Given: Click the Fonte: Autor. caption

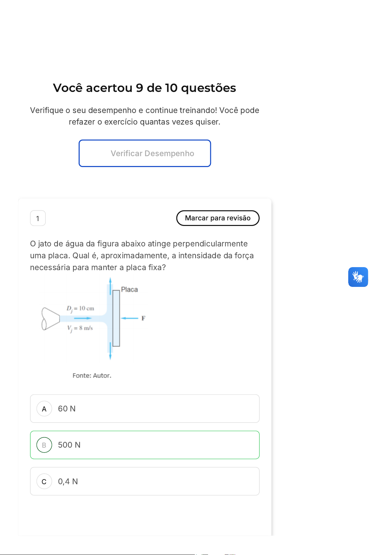Looking at the screenshot, I should pos(92,375).
